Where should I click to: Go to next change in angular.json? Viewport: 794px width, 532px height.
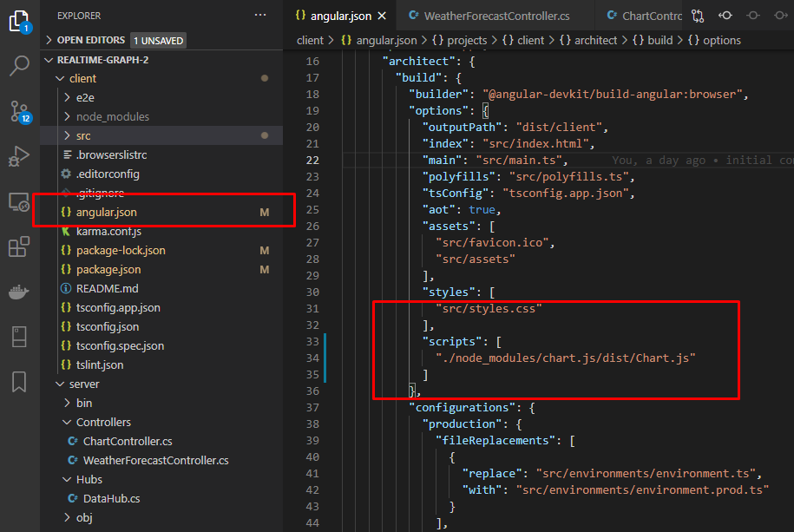pos(782,14)
